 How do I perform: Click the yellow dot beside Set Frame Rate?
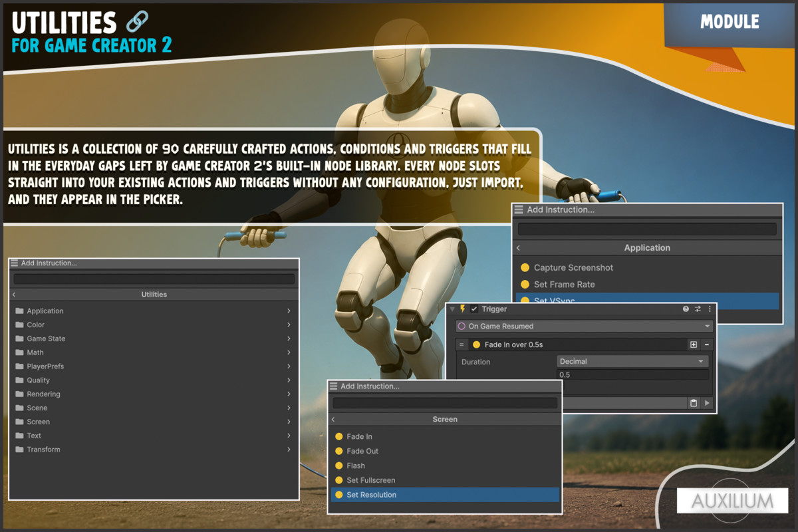click(x=525, y=284)
